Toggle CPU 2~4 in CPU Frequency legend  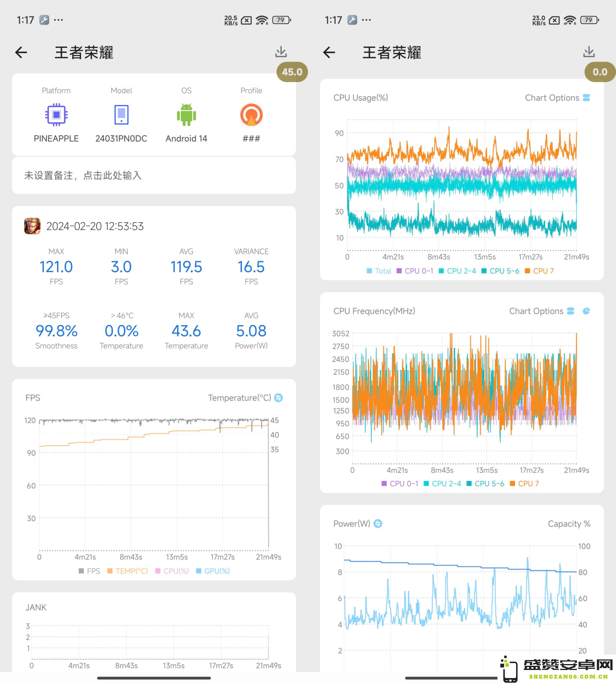(442, 483)
